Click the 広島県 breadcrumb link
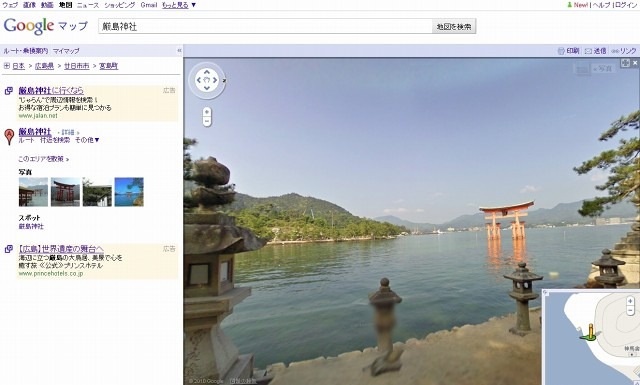640x385 pixels. [44, 66]
